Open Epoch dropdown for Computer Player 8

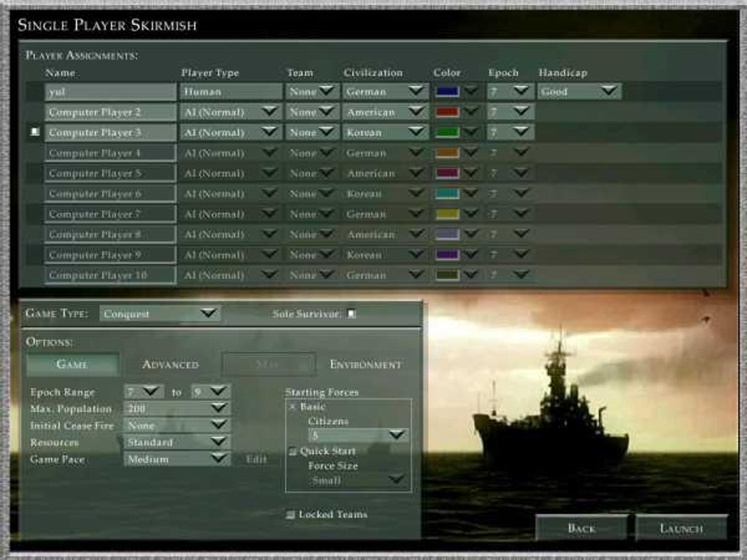click(x=510, y=234)
